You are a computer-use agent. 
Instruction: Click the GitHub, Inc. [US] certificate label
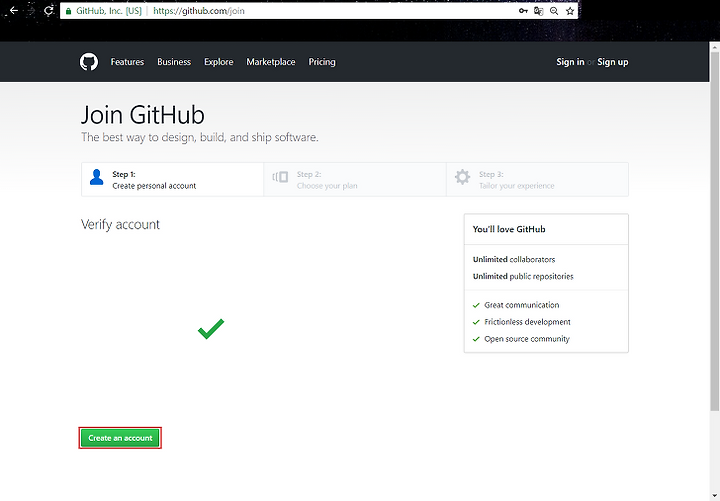click(x=109, y=11)
